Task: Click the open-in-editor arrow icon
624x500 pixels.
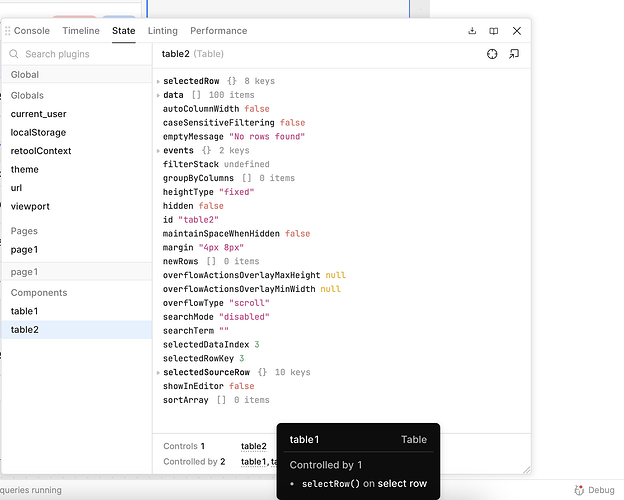Action: pyautogui.click(x=514, y=54)
